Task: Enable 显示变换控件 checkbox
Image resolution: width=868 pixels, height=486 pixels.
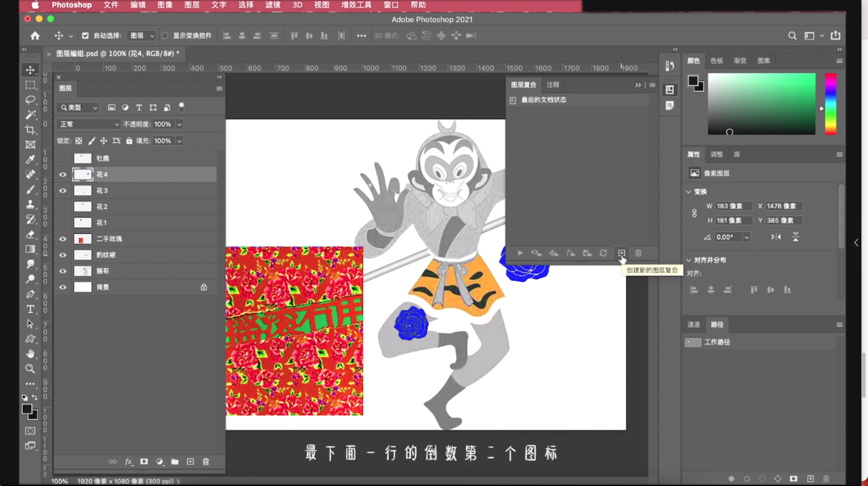Action: pyautogui.click(x=165, y=36)
